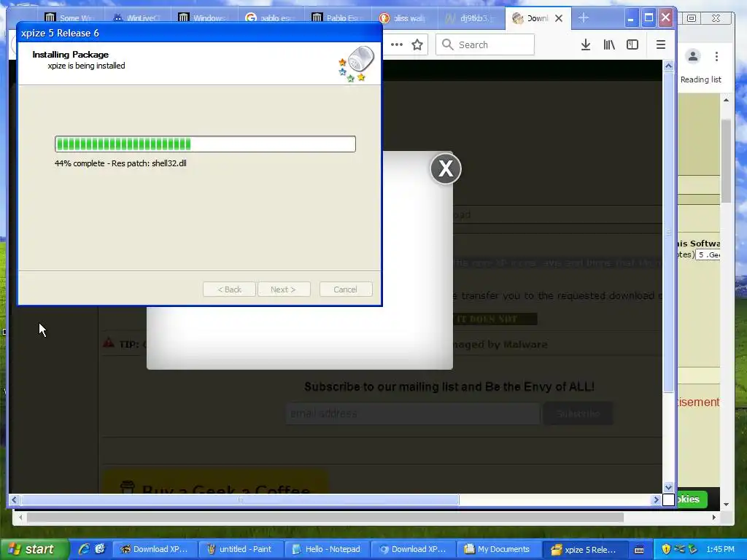
Task: Click the Cancel button in xpize installer
Action: click(x=345, y=289)
